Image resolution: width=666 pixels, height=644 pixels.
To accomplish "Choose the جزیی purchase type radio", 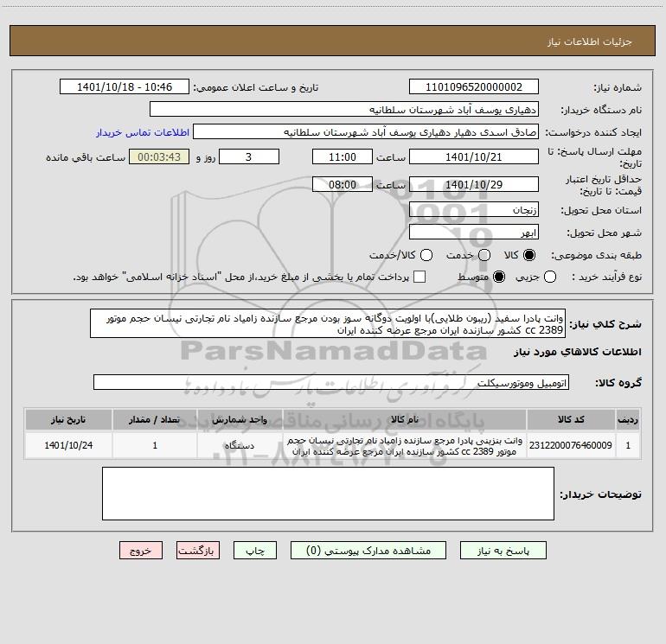I will (550, 277).
